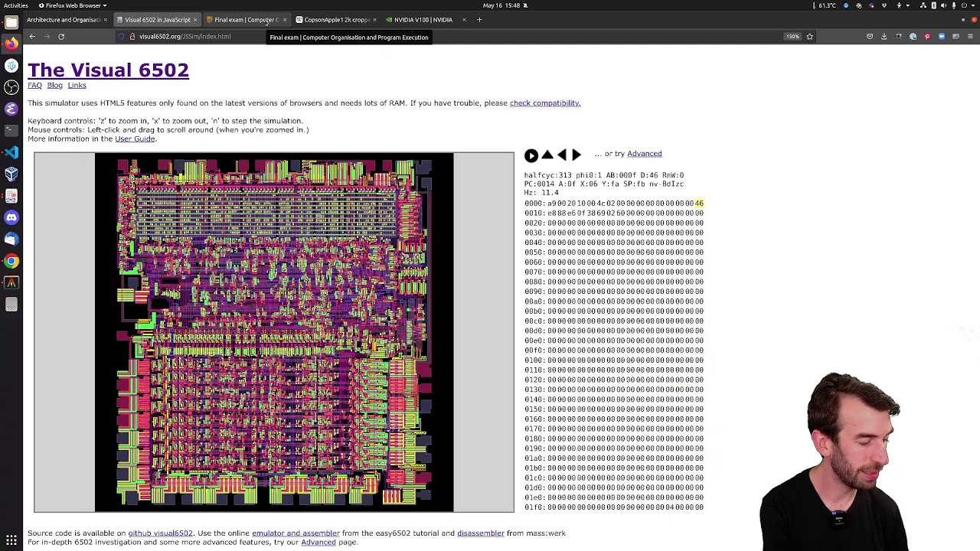This screenshot has width=980, height=551.
Task: Click the halfcyc:313 status line
Action: [604, 175]
